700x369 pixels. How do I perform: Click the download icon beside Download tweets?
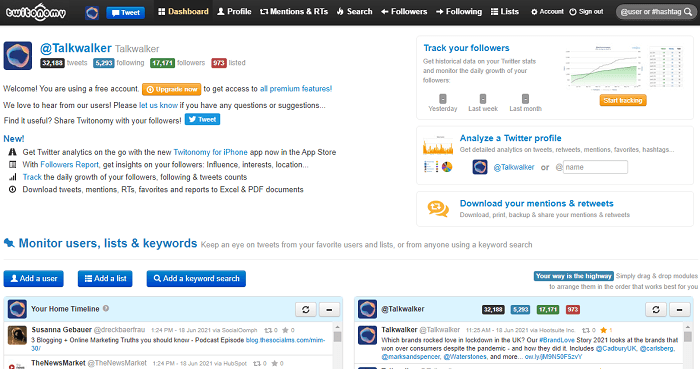tap(12, 190)
